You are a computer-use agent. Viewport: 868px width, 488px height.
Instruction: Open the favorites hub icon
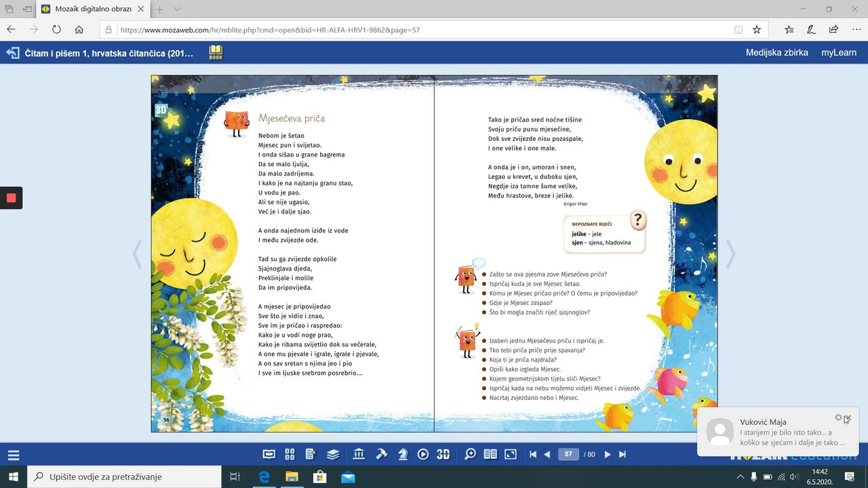(x=789, y=30)
